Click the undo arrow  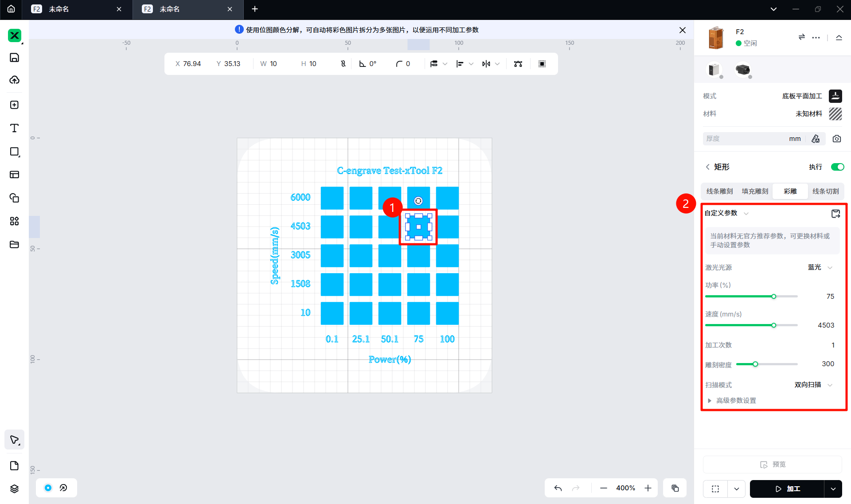point(558,488)
